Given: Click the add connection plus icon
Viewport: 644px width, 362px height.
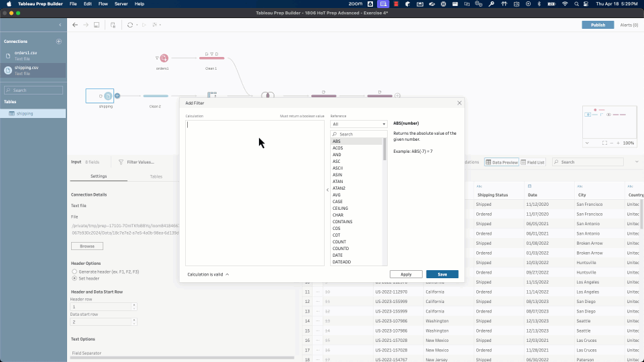Looking at the screenshot, I should (x=59, y=41).
